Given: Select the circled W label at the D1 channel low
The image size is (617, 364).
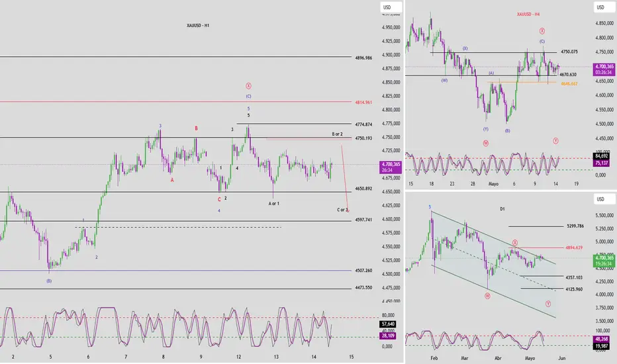Looking at the screenshot, I should [487, 296].
